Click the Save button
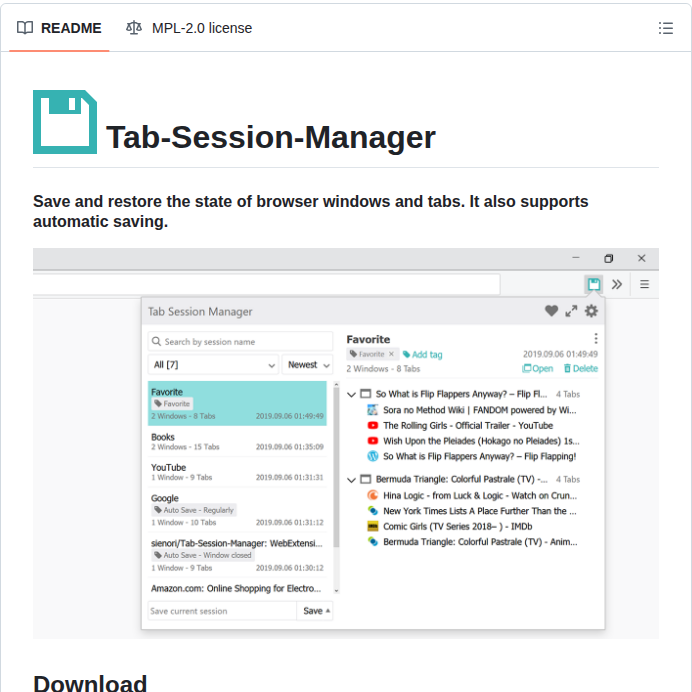The width and height of the screenshot is (692, 692). (312, 611)
